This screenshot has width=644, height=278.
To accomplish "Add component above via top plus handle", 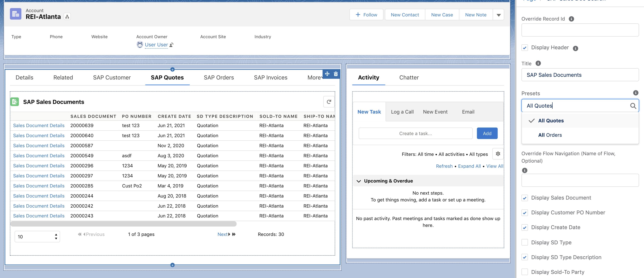I will click(x=172, y=69).
